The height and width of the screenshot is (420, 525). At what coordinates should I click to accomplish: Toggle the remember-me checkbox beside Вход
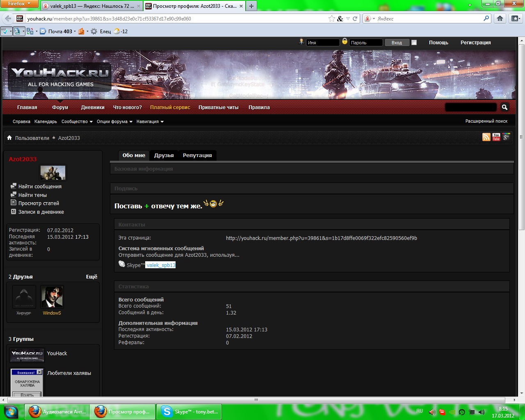[x=414, y=42]
